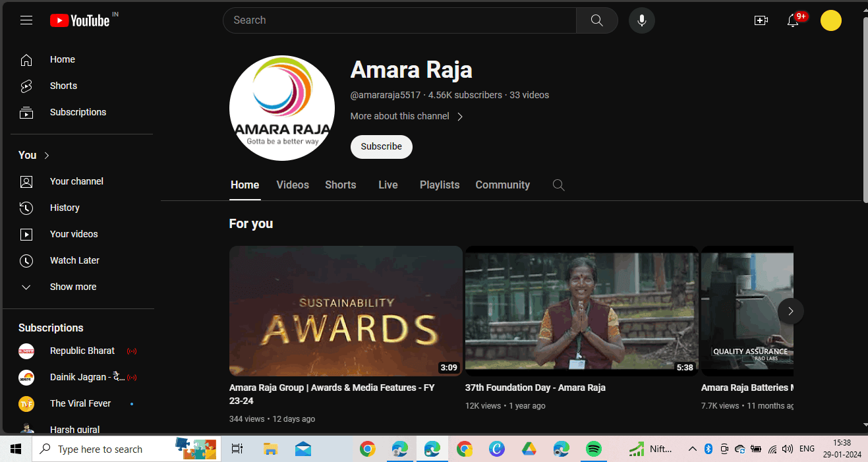Toggle the sidebar with hamburger menu
The height and width of the screenshot is (462, 868).
click(x=26, y=20)
